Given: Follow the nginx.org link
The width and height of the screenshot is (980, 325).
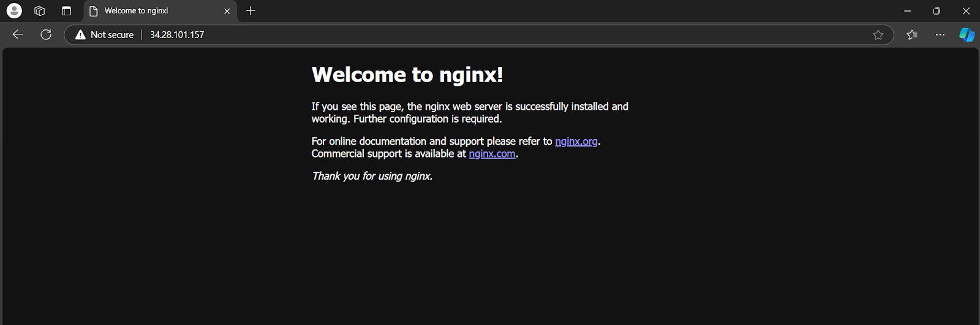Looking at the screenshot, I should (576, 142).
